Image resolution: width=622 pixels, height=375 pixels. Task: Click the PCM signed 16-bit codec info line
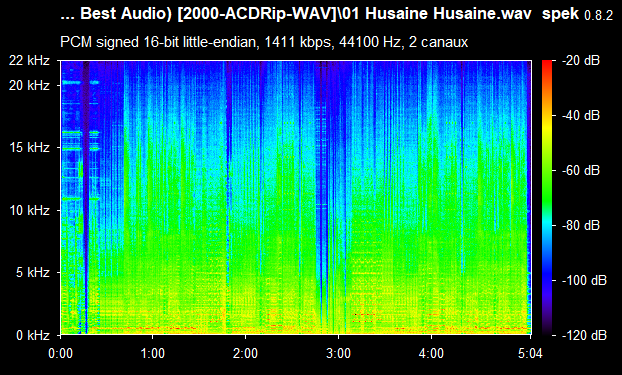coord(264,42)
